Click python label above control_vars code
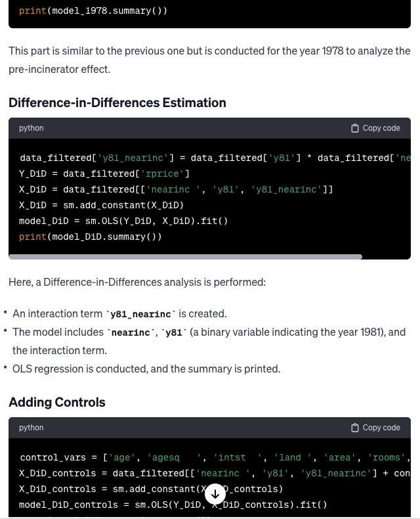 (31, 428)
